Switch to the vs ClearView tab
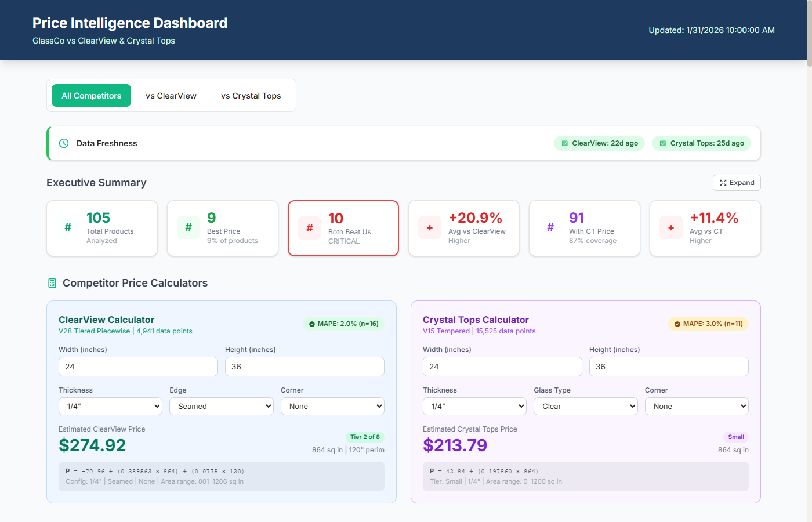Screen dimensions: 812x522 point(171,95)
